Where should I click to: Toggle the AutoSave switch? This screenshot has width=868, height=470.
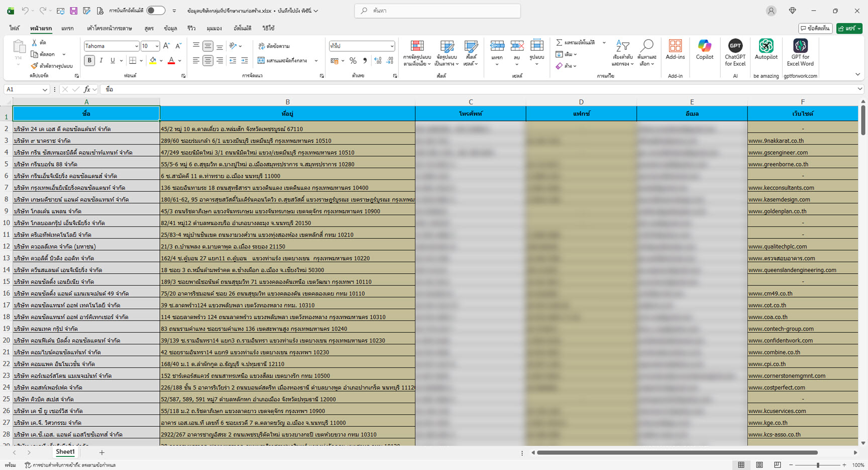click(156, 11)
